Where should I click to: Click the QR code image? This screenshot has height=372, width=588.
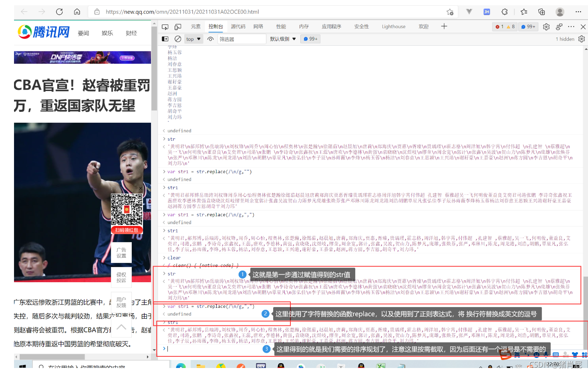click(x=127, y=210)
